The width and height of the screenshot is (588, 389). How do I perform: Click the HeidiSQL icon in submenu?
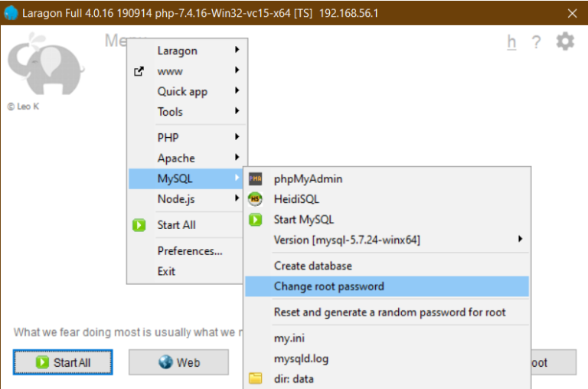click(256, 199)
